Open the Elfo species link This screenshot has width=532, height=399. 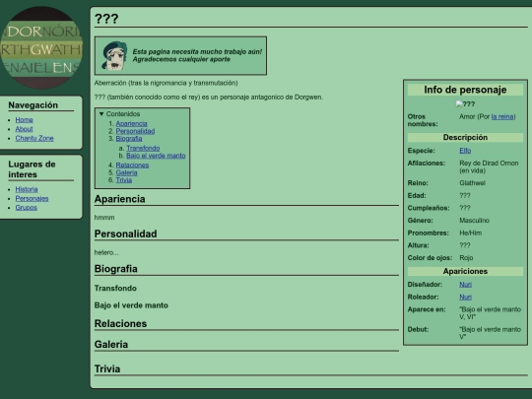click(465, 151)
